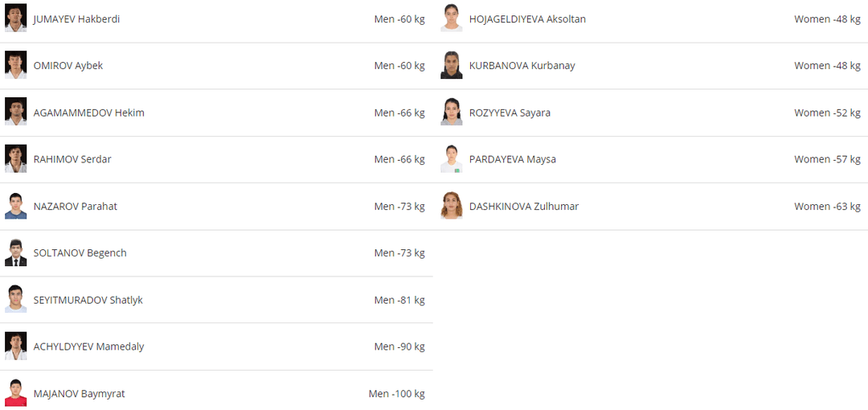Click NAZAROV Parahat's portrait thumbnail
The height and width of the screenshot is (410, 868).
[16, 206]
